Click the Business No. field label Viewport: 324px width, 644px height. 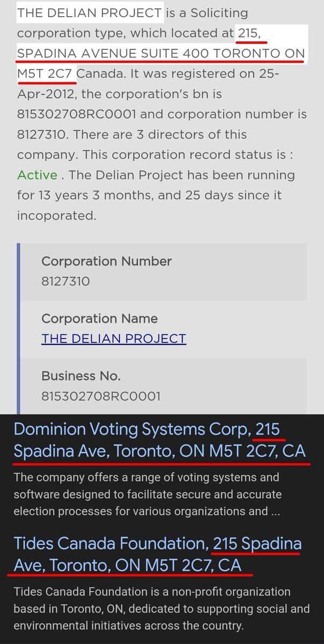pos(81,376)
